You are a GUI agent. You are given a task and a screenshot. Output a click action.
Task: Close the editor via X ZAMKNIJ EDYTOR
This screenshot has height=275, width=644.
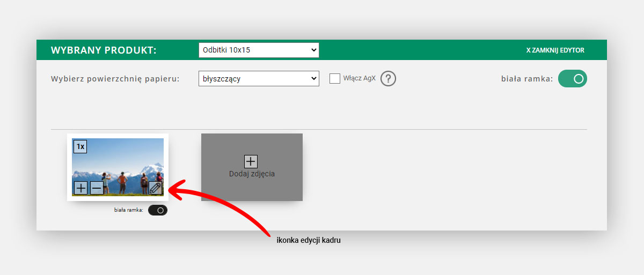pyautogui.click(x=555, y=50)
